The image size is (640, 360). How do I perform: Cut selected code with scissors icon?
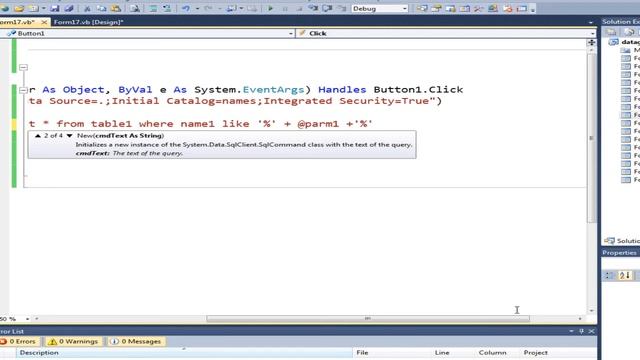87,8
